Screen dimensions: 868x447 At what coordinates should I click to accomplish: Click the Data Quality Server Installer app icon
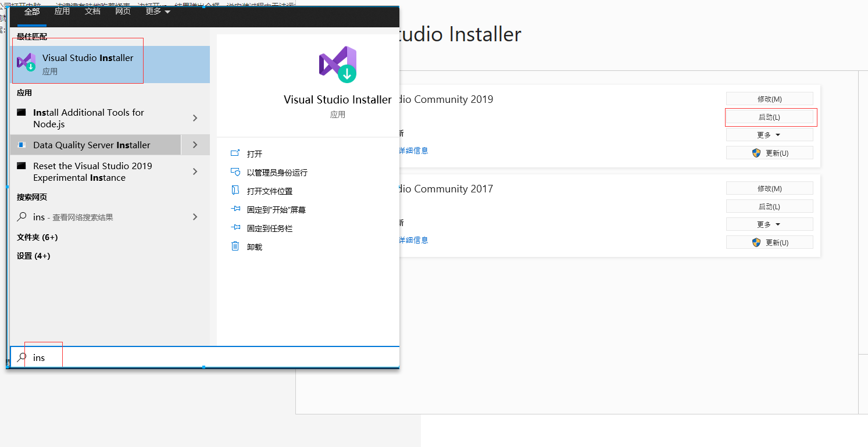[21, 144]
